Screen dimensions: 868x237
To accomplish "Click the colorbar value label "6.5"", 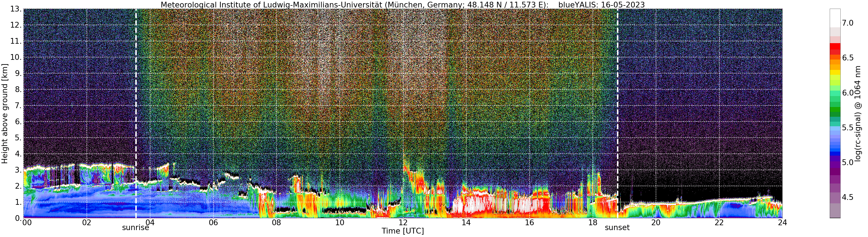I will pos(848,58).
